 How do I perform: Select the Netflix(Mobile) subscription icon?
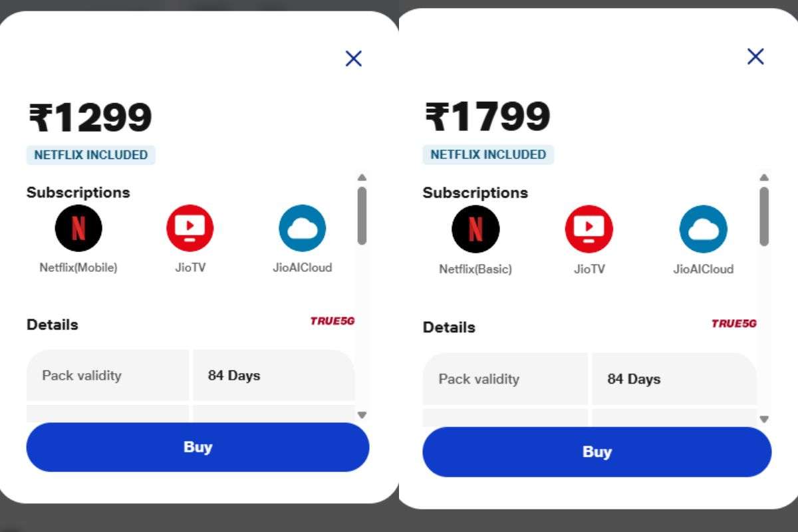[x=78, y=228]
